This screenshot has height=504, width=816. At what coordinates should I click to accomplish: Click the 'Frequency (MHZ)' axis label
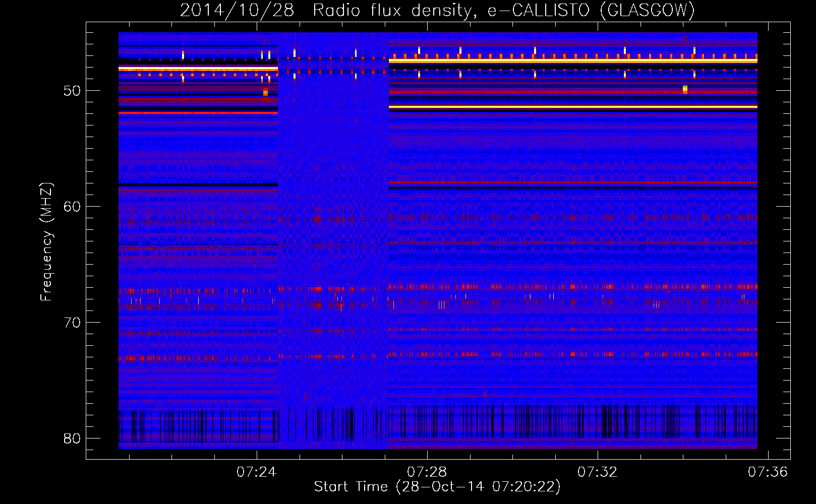(x=46, y=242)
